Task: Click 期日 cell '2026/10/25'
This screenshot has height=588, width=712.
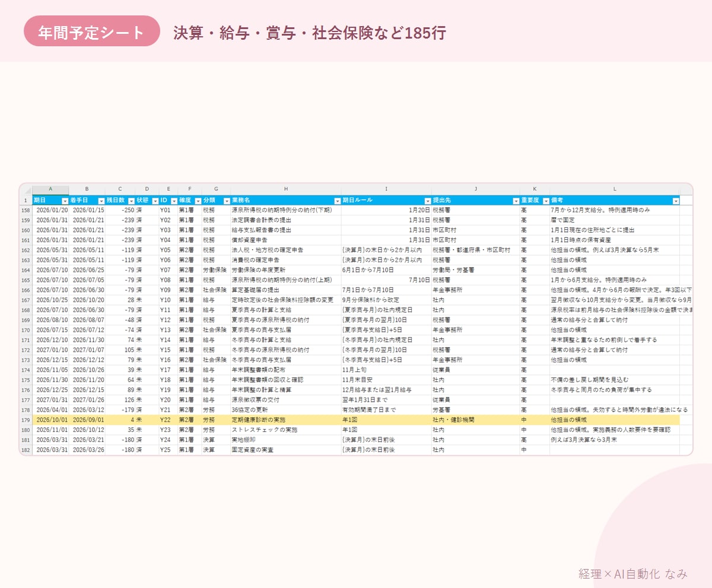Action: (x=50, y=300)
